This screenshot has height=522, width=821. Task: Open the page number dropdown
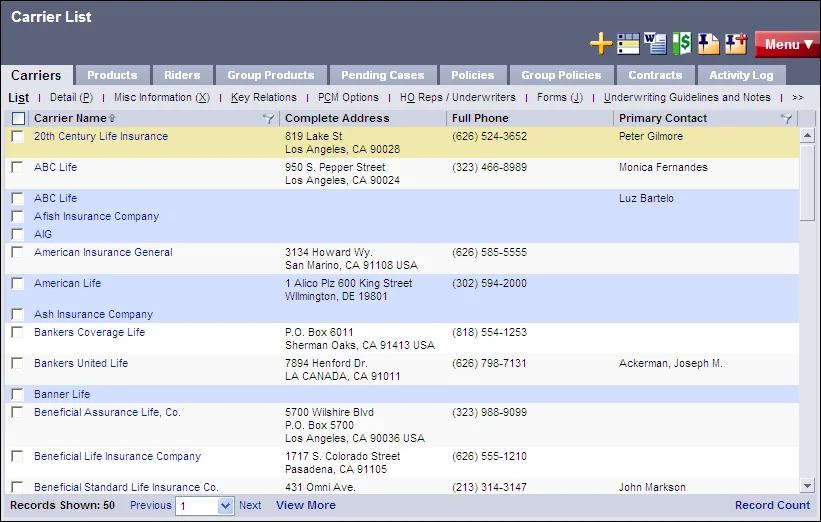pyautogui.click(x=225, y=506)
